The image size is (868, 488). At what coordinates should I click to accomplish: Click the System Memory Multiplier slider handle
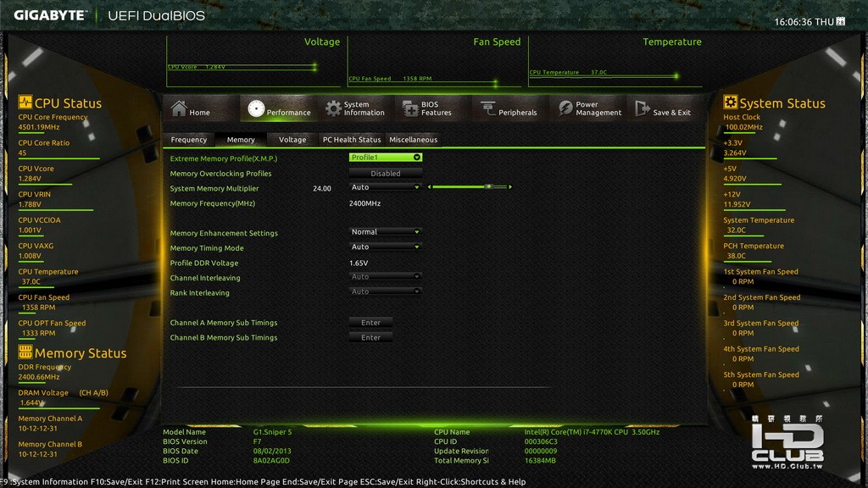point(488,187)
